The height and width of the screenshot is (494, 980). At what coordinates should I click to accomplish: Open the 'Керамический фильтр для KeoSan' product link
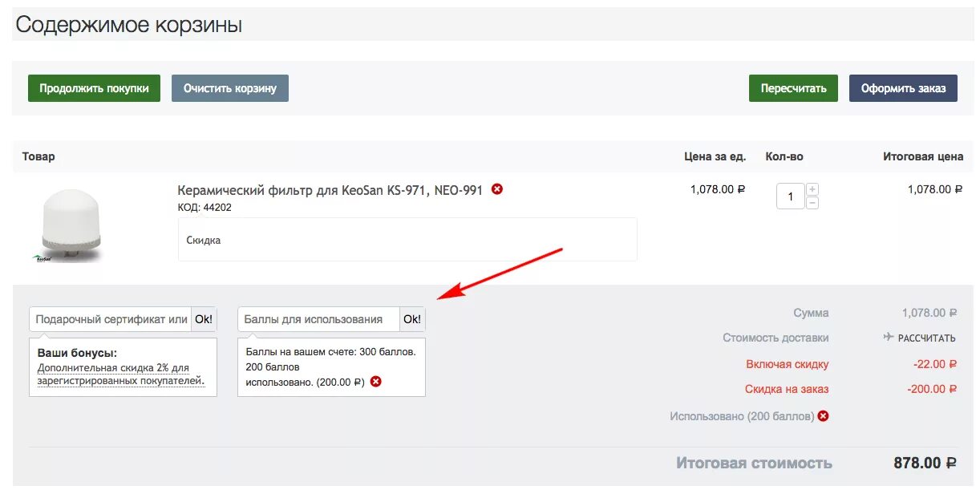point(330,190)
